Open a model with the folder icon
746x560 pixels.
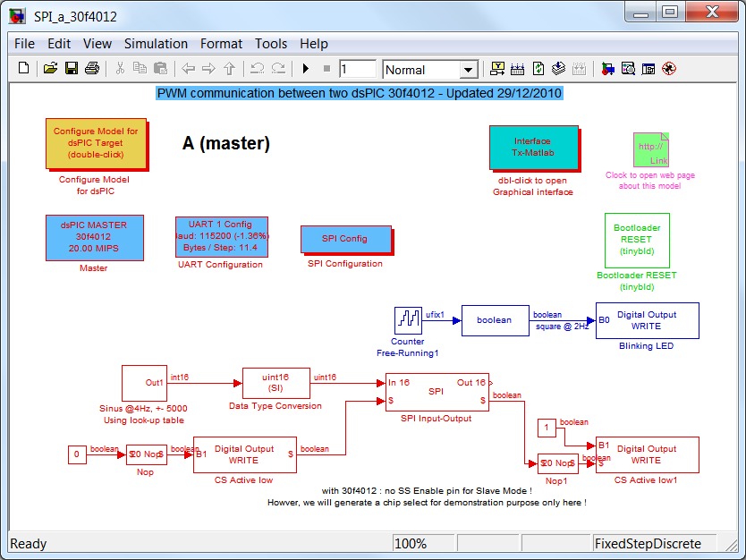coord(50,69)
